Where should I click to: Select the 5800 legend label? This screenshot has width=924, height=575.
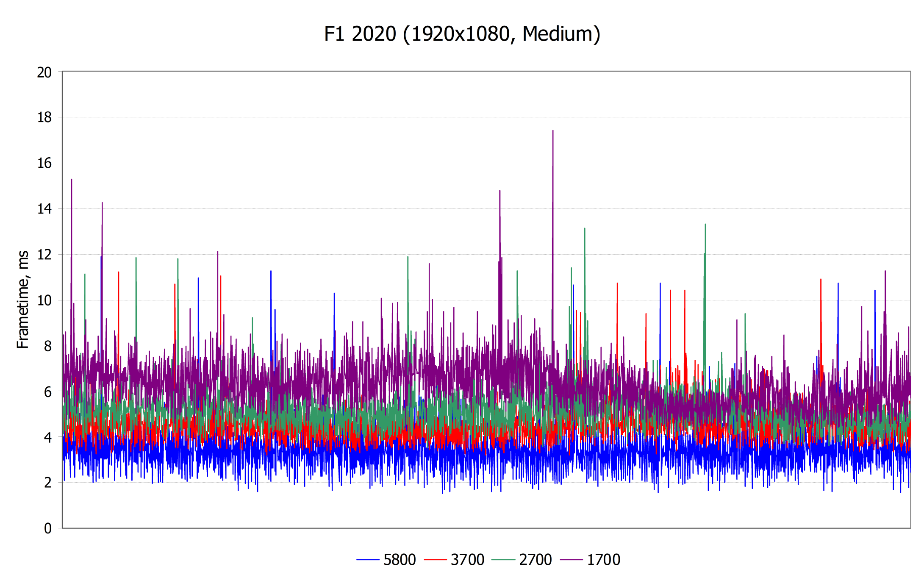[400, 560]
